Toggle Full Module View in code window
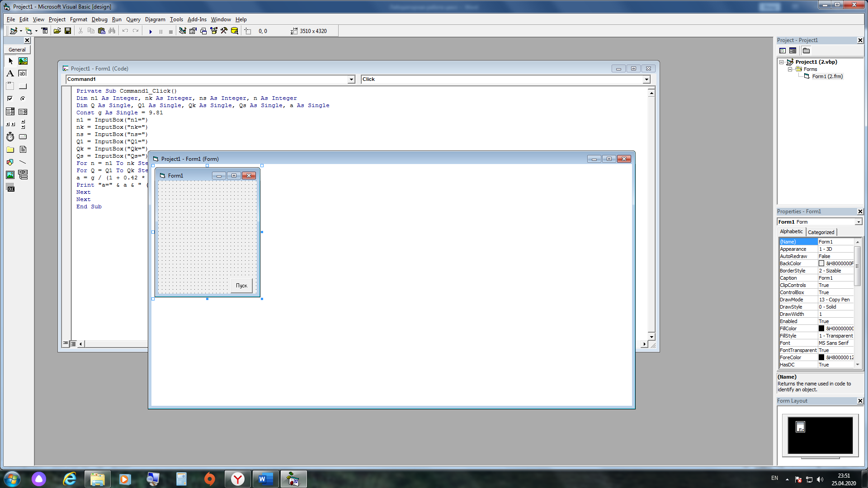868x488 pixels. (x=73, y=343)
